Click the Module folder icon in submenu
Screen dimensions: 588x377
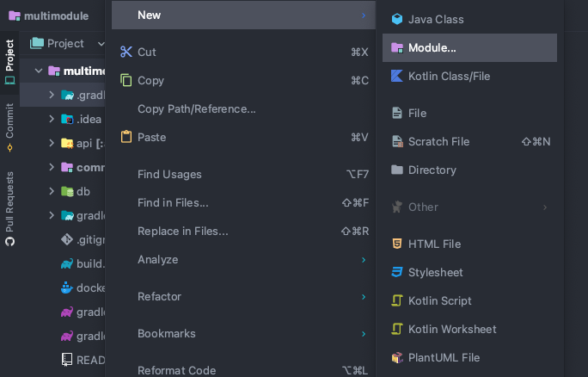tap(397, 47)
